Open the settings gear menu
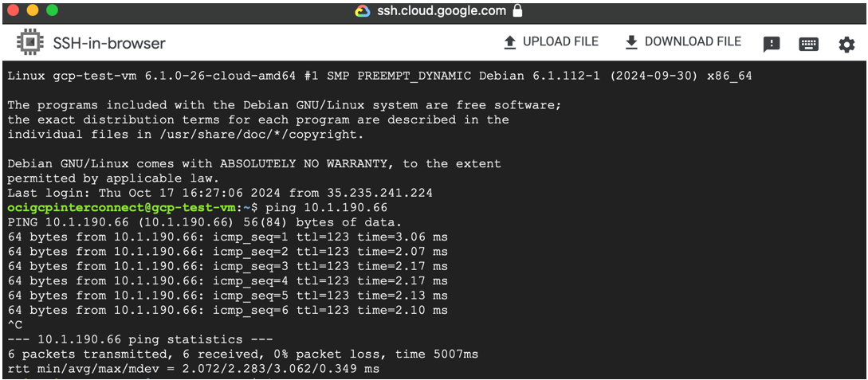868x380 pixels. 846,45
